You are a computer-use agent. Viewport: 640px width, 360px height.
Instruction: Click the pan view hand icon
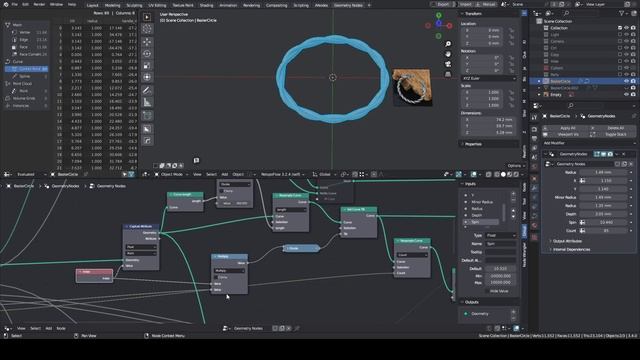click(x=448, y=54)
